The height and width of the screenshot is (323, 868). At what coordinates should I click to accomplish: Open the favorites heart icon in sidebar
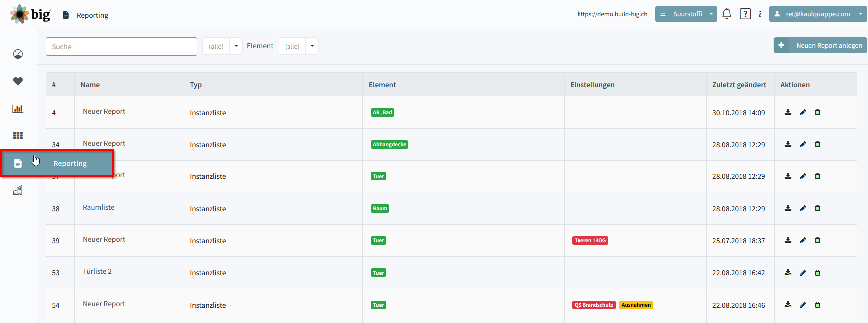pos(18,81)
